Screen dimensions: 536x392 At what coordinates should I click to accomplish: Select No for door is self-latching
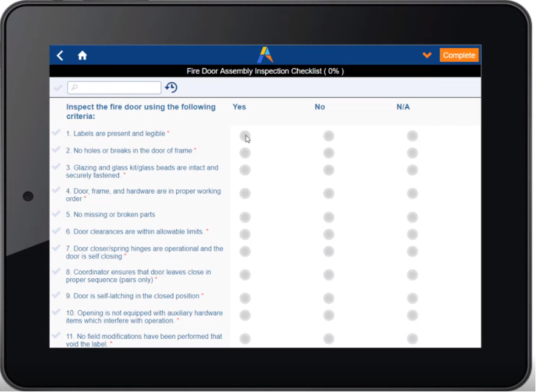point(329,298)
